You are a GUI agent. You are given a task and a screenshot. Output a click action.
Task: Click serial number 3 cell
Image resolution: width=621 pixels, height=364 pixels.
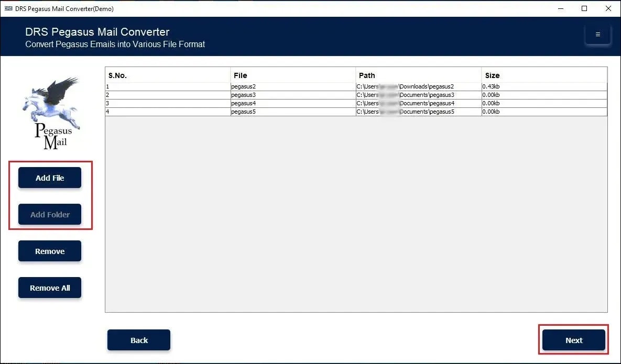tap(168, 103)
